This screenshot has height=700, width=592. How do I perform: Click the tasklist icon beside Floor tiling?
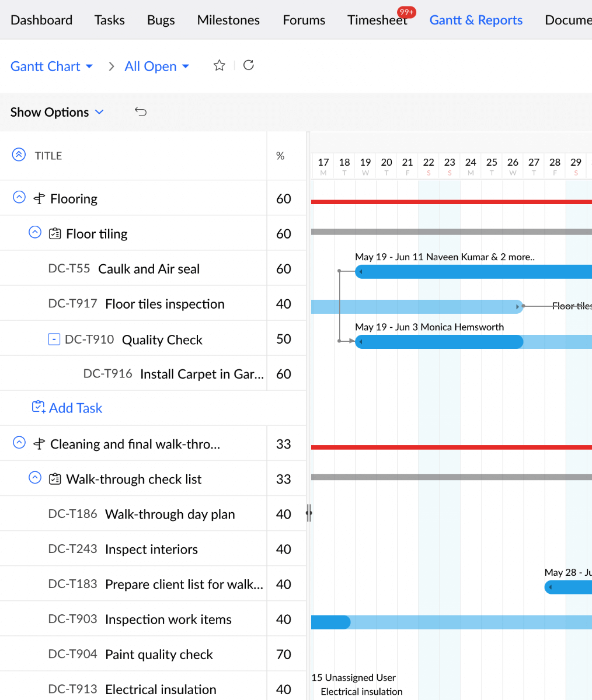coord(55,233)
